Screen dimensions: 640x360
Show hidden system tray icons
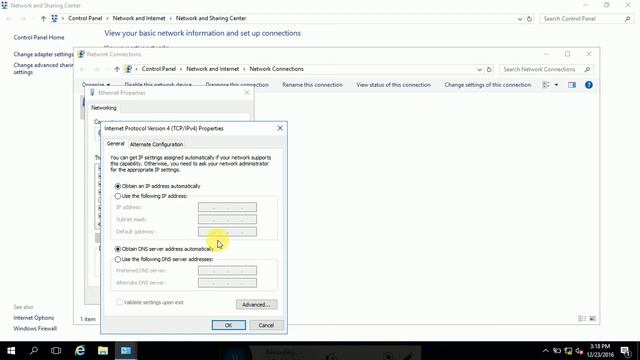[x=546, y=351]
